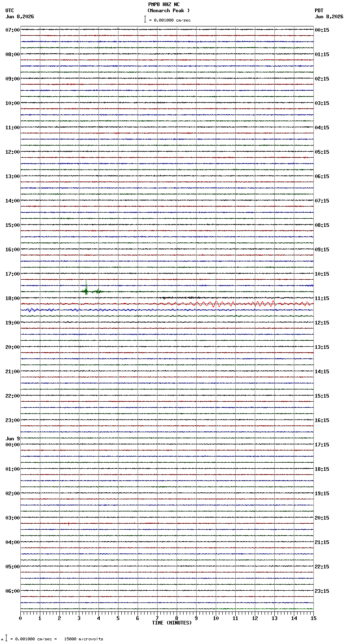This screenshot has height=644, width=346.
Task: Click the "09:00" UTC time label
Action: pyautogui.click(x=13, y=79)
